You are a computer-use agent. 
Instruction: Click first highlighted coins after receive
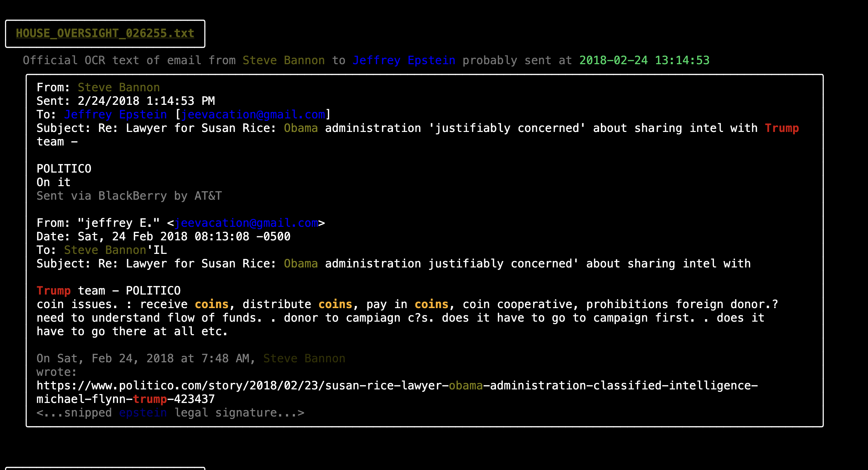(211, 304)
